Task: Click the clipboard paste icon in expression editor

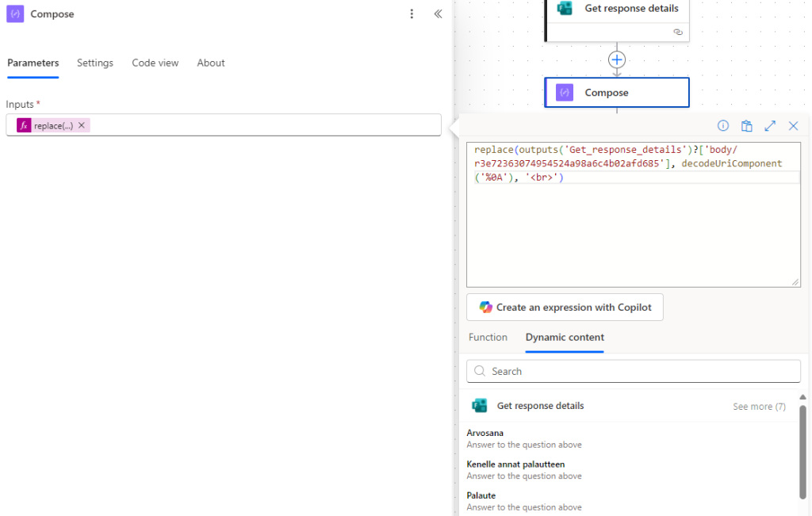Action: pos(746,126)
